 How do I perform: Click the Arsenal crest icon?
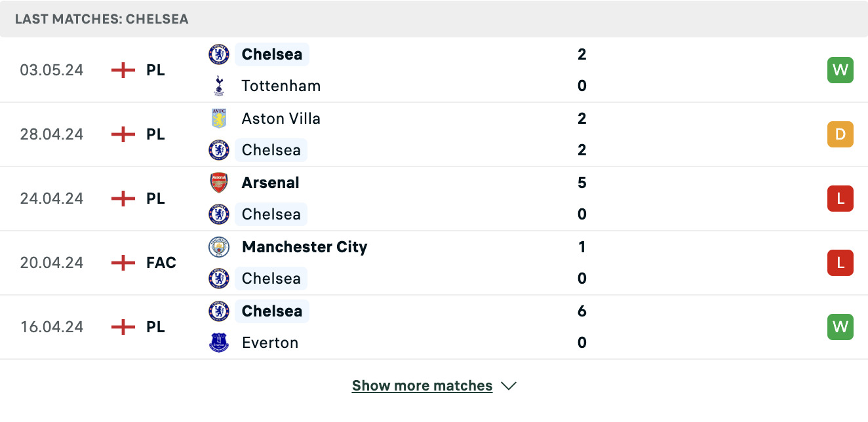point(218,183)
